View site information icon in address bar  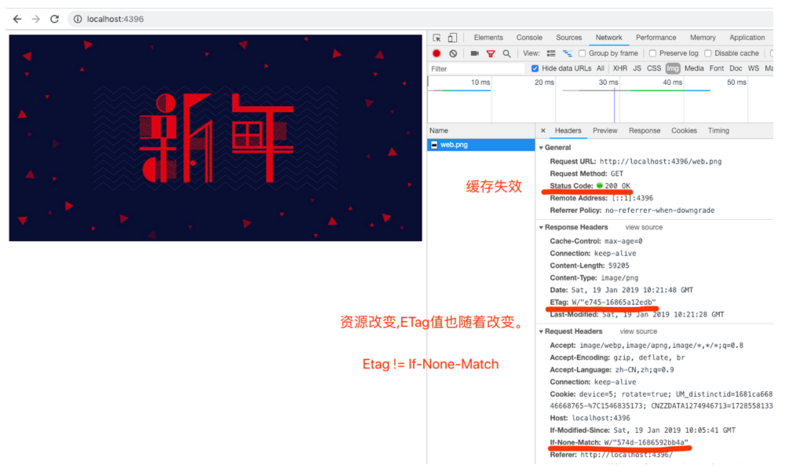coord(78,19)
